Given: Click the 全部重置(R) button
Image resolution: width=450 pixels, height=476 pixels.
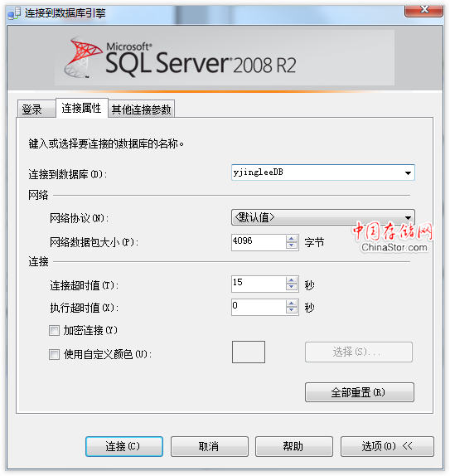Looking at the screenshot, I should point(360,392).
